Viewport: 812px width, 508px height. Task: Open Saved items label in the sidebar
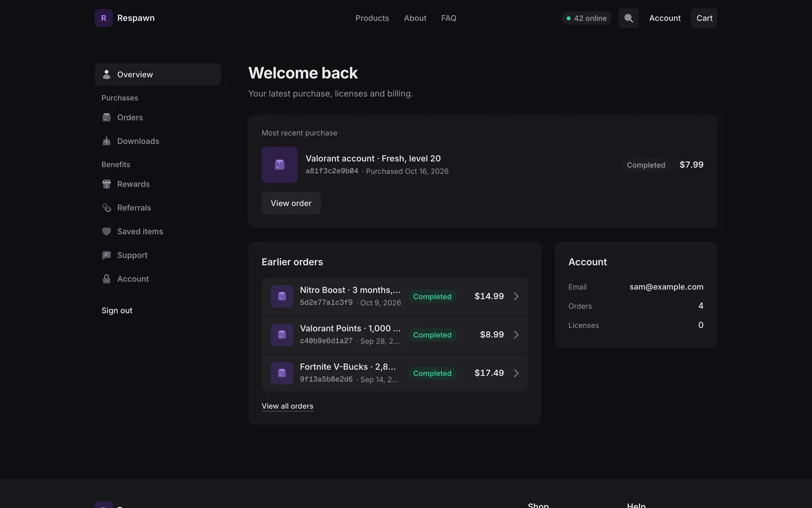(140, 231)
